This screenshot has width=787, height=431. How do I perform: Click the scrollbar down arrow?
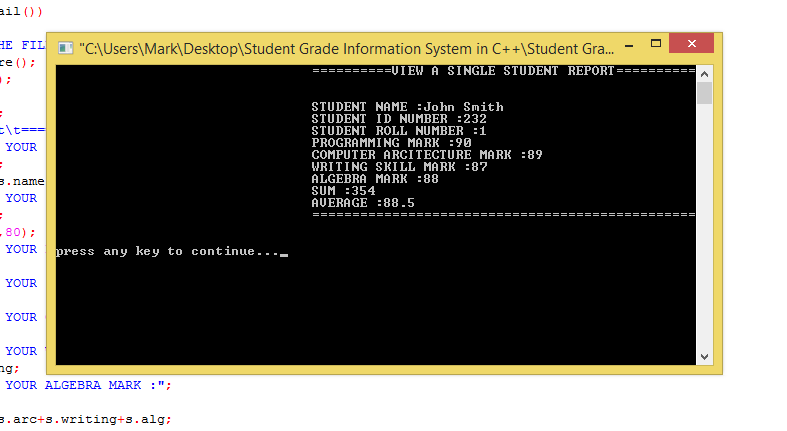(704, 357)
